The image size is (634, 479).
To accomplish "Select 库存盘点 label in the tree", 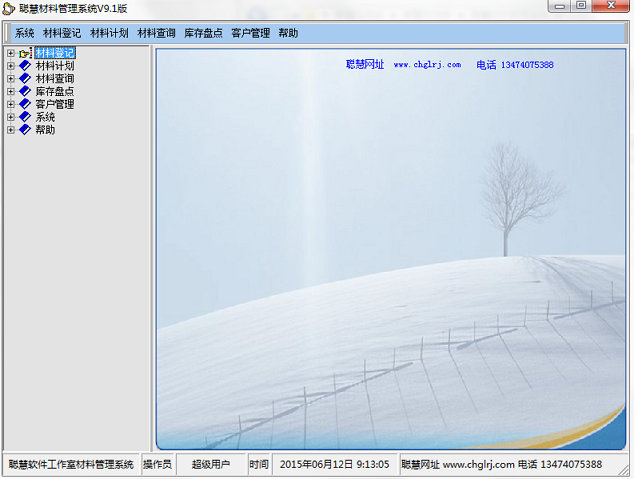I will coord(55,91).
